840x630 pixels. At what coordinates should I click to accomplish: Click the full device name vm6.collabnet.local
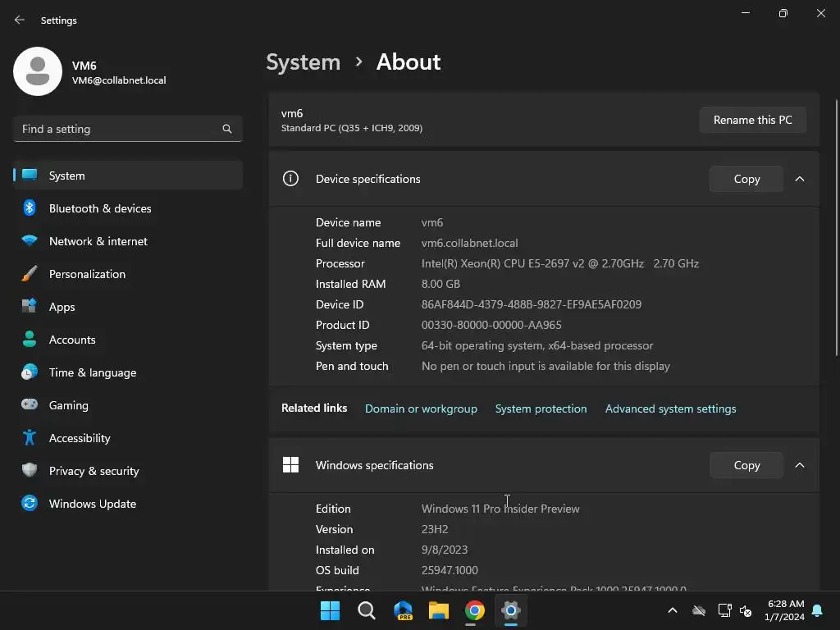pyautogui.click(x=469, y=243)
